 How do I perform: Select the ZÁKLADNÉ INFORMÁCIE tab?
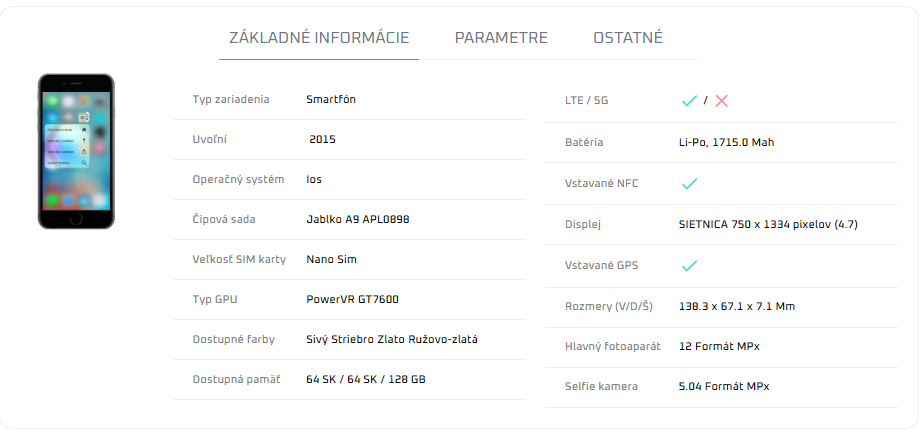(x=319, y=38)
